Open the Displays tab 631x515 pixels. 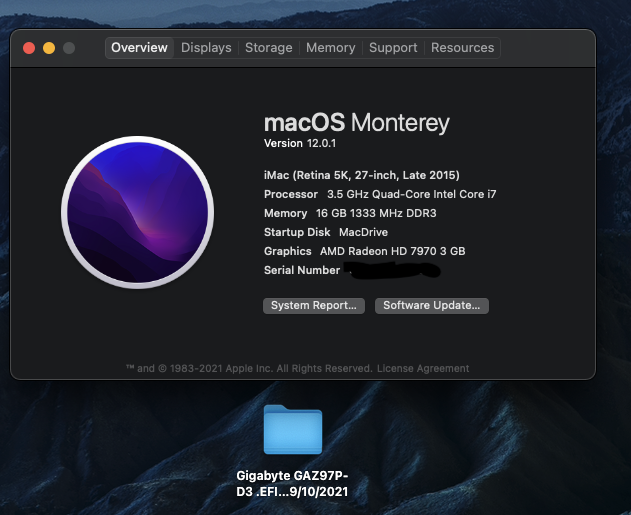point(206,48)
